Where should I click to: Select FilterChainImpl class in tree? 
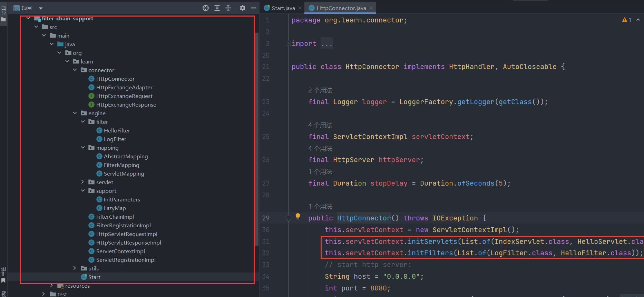click(115, 217)
